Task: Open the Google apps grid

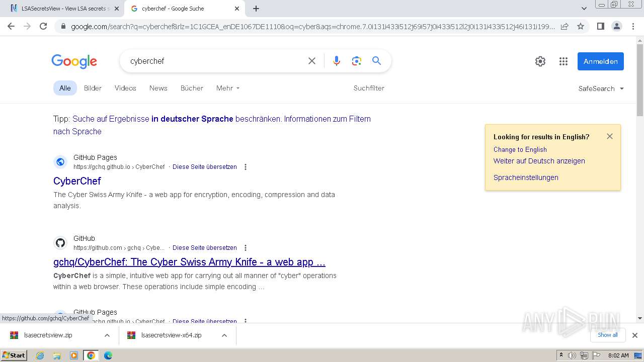Action: [x=563, y=61]
